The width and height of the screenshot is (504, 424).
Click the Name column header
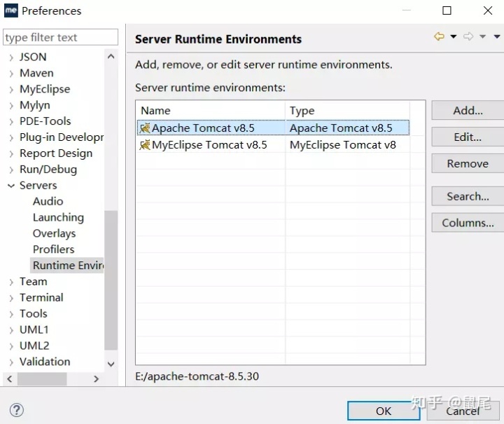click(211, 111)
